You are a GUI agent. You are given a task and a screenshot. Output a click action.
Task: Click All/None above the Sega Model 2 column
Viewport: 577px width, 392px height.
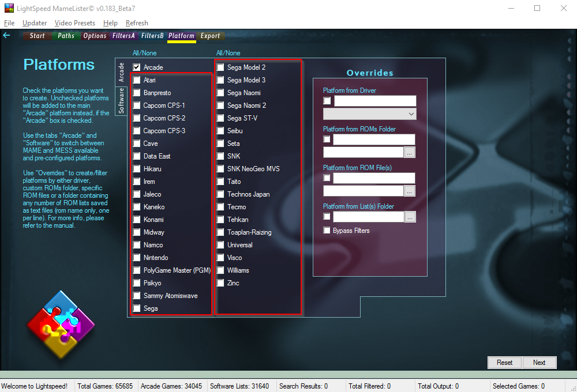point(228,53)
